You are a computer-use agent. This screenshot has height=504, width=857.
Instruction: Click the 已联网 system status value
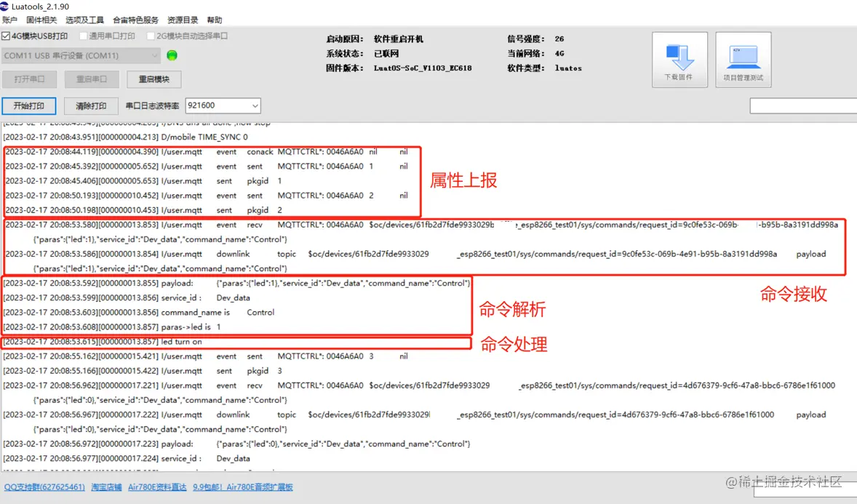386,54
